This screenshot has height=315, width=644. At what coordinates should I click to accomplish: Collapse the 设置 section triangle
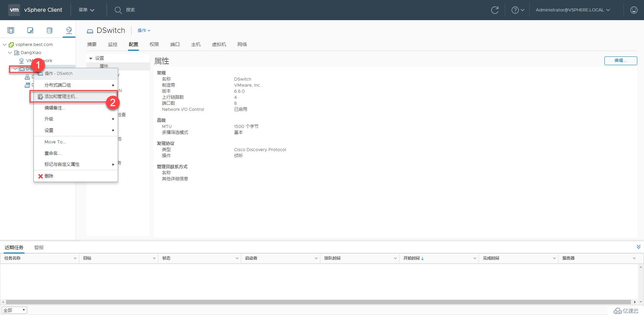point(91,58)
